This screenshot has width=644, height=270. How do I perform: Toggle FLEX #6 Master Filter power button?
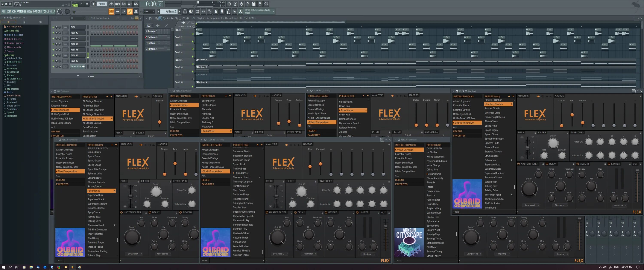click(x=518, y=164)
